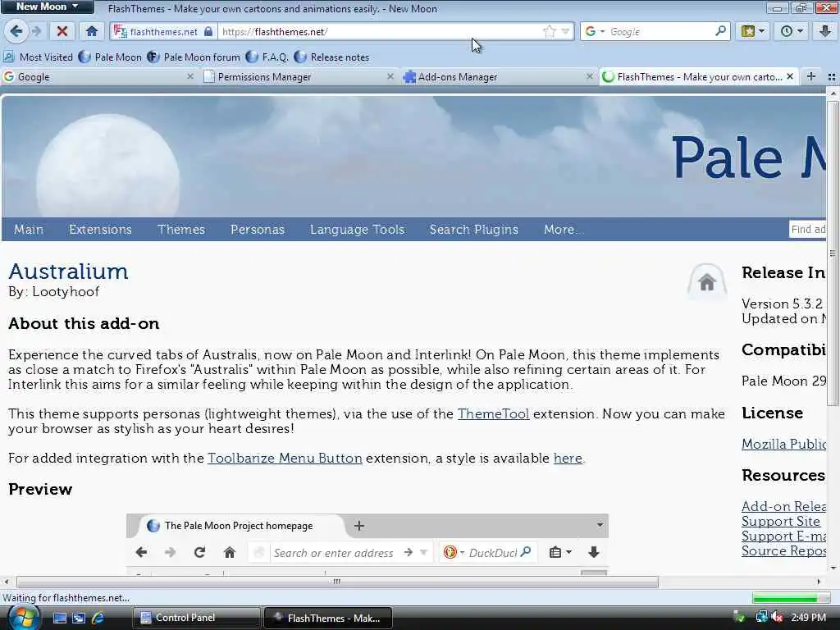Screen dimensions: 840x630
Task: Open the New Moon application menu
Action: point(47,7)
